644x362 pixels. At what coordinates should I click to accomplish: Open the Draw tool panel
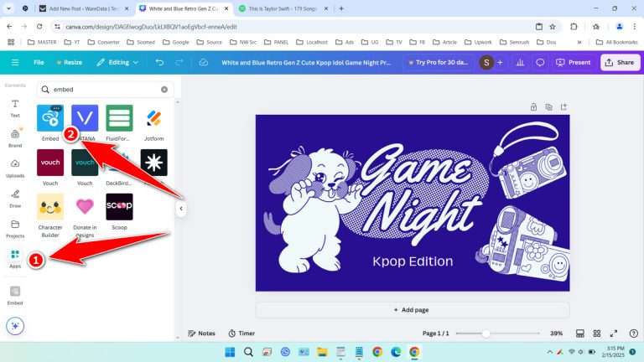15,198
